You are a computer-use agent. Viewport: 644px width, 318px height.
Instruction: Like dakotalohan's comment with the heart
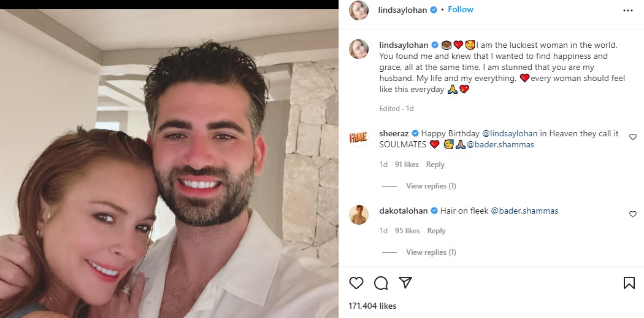[632, 214]
